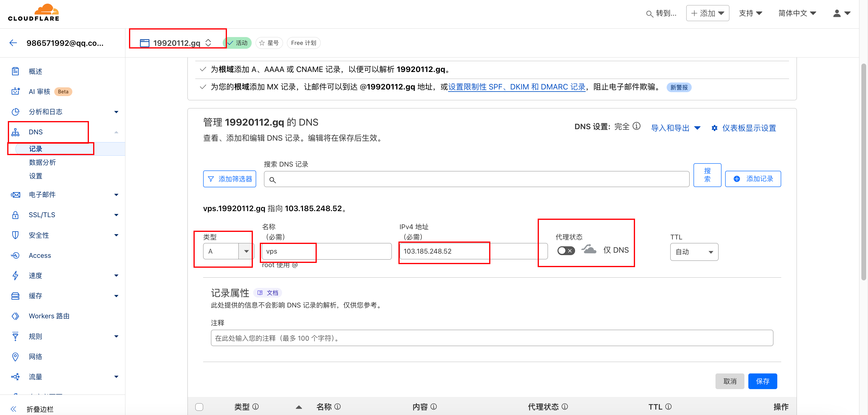Click the 保存 save button

763,381
